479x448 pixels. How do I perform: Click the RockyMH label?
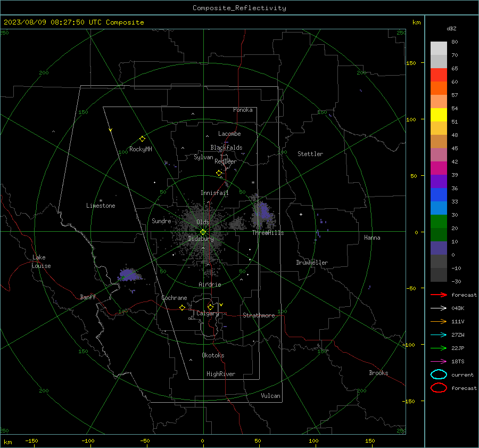(x=141, y=149)
